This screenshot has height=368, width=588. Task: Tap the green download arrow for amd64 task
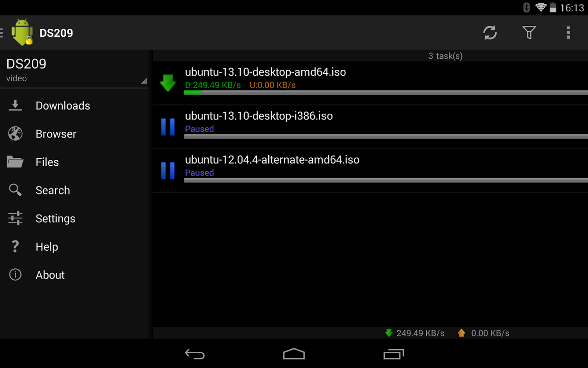(168, 83)
